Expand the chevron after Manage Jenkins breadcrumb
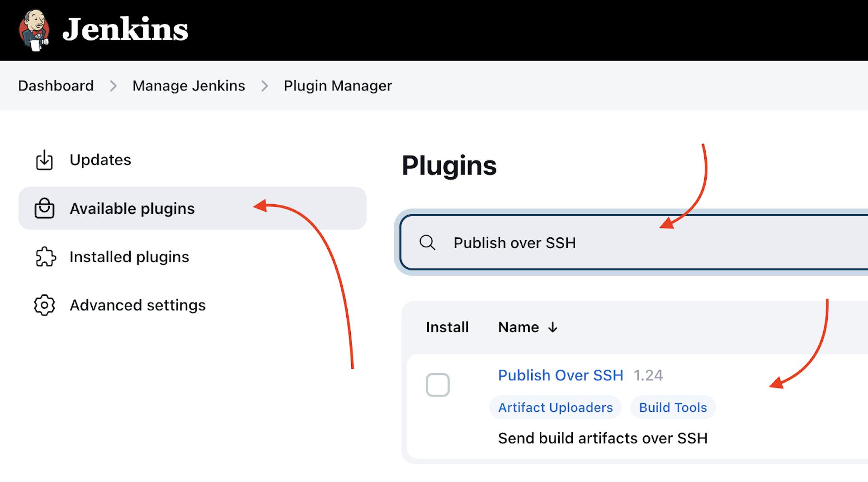868x482 pixels. tap(264, 86)
